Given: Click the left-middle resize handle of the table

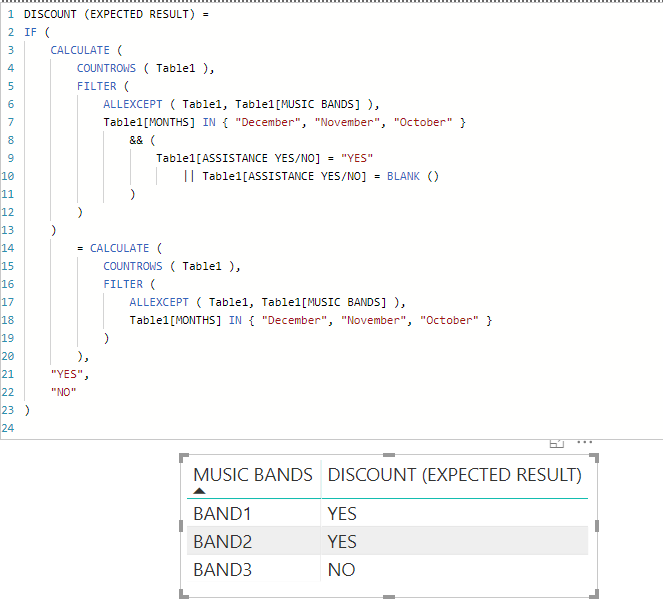Looking at the screenshot, I should click(181, 526).
